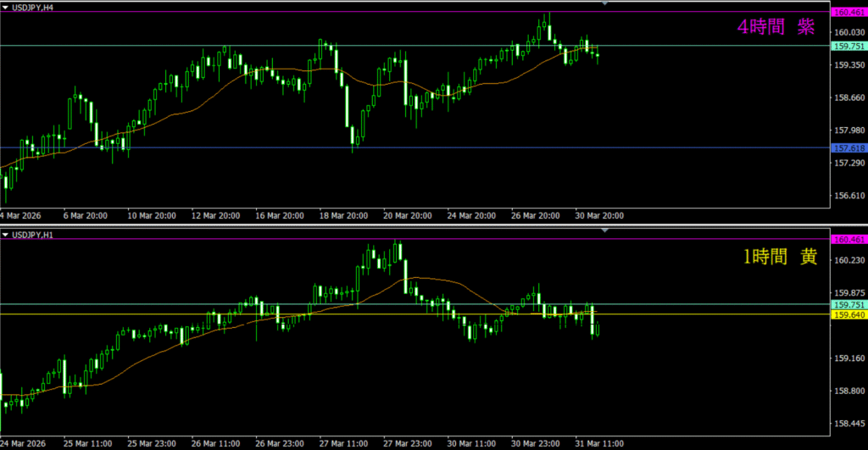Image resolution: width=868 pixels, height=450 pixels.
Task: Open the USDJPY,H4 chart dropdown arrow
Action: 6,7
